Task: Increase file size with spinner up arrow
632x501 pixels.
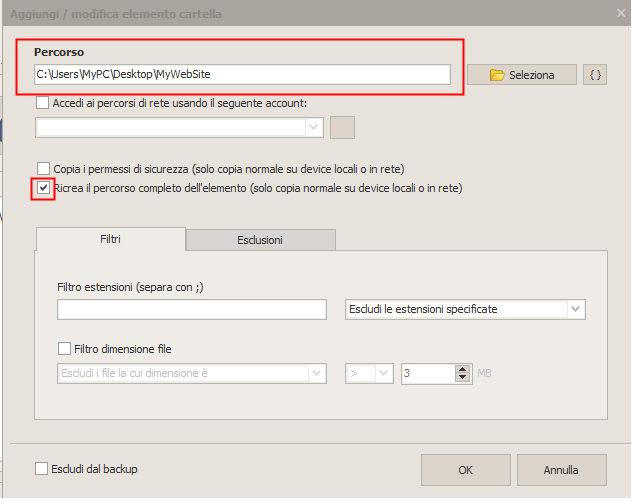Action: [x=463, y=369]
